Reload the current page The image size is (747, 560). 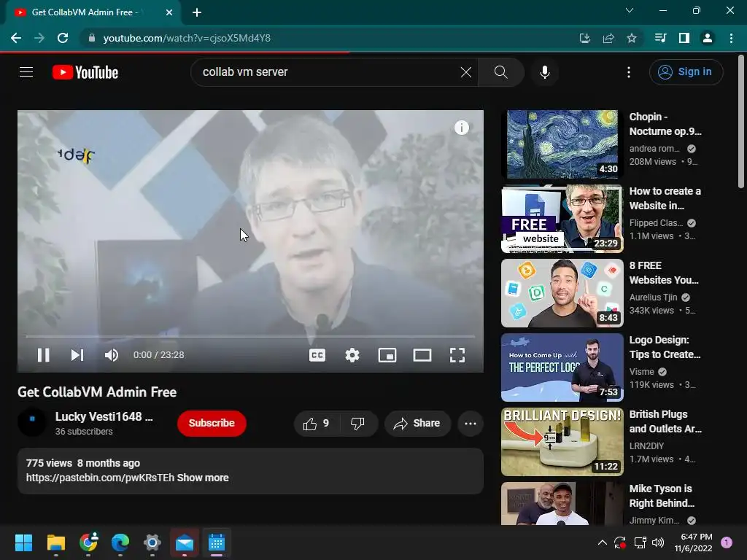[x=63, y=38]
